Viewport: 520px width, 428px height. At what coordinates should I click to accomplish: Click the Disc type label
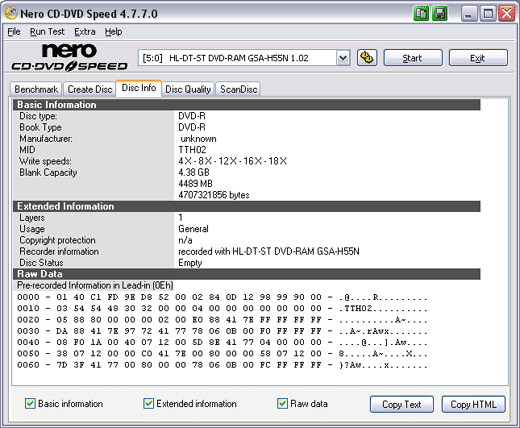pyautogui.click(x=38, y=116)
